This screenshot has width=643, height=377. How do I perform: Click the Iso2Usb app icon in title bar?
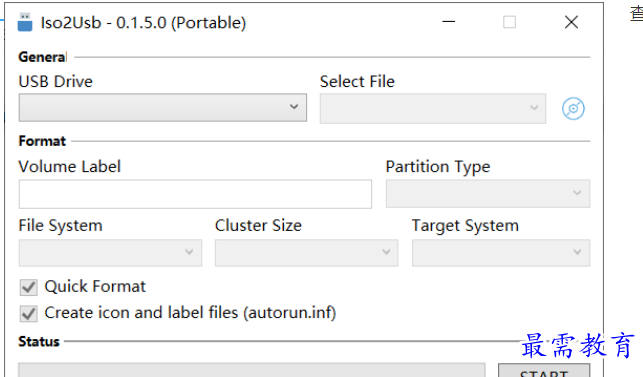25,22
